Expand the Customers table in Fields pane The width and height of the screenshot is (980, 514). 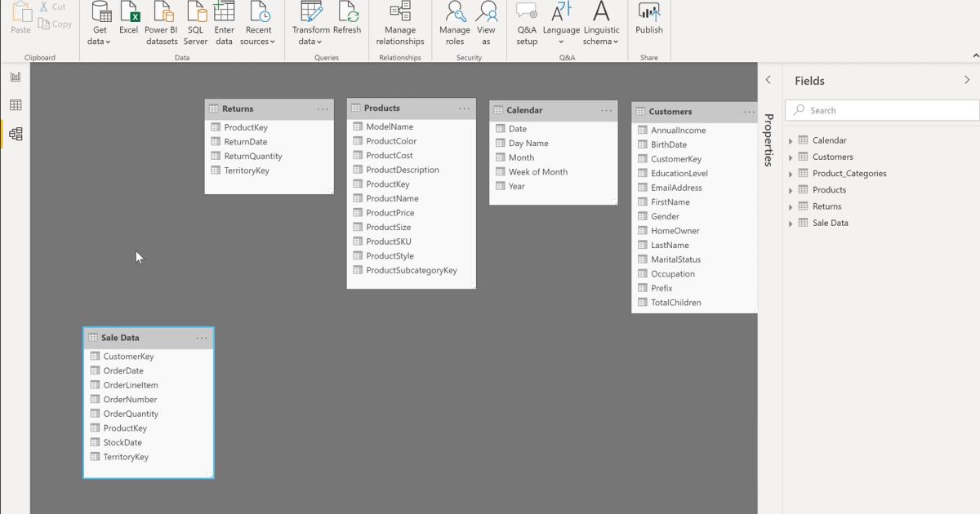tap(790, 157)
